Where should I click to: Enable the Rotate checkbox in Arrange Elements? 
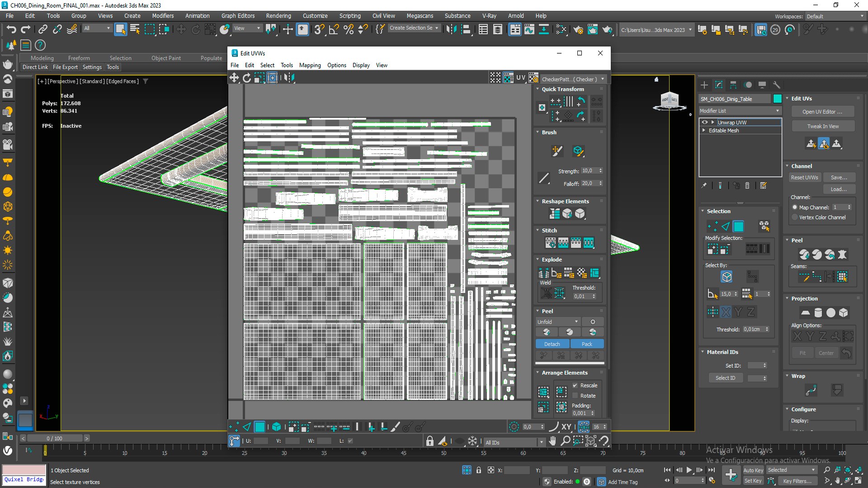click(x=575, y=396)
